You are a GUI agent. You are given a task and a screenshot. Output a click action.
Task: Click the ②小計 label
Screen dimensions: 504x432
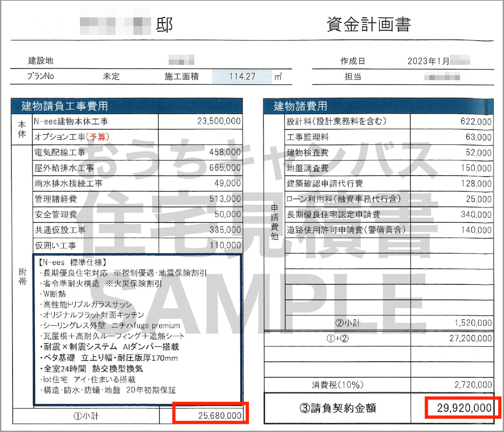[348, 323]
